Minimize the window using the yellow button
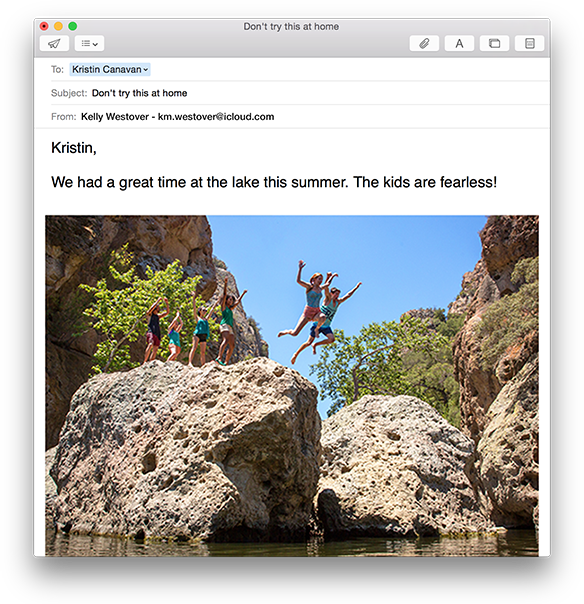Viewport: 584px width, 604px height. pyautogui.click(x=58, y=26)
